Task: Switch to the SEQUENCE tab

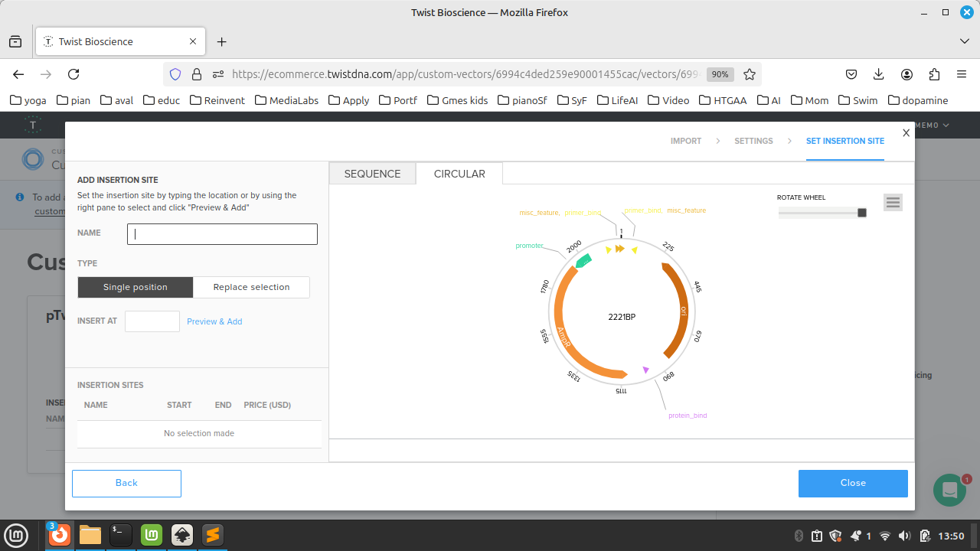Action: [372, 174]
